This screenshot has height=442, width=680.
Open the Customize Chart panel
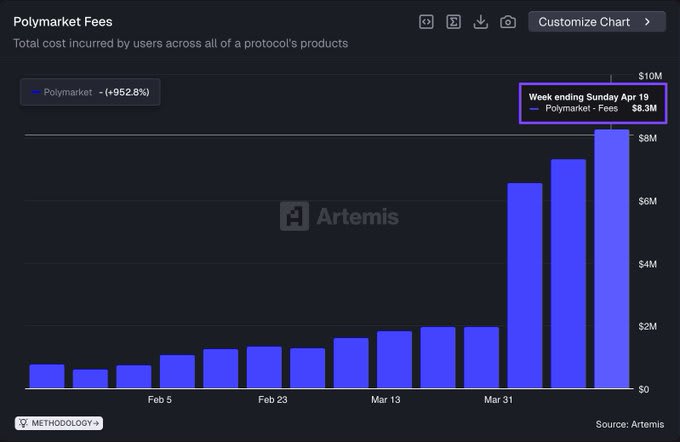click(x=587, y=21)
